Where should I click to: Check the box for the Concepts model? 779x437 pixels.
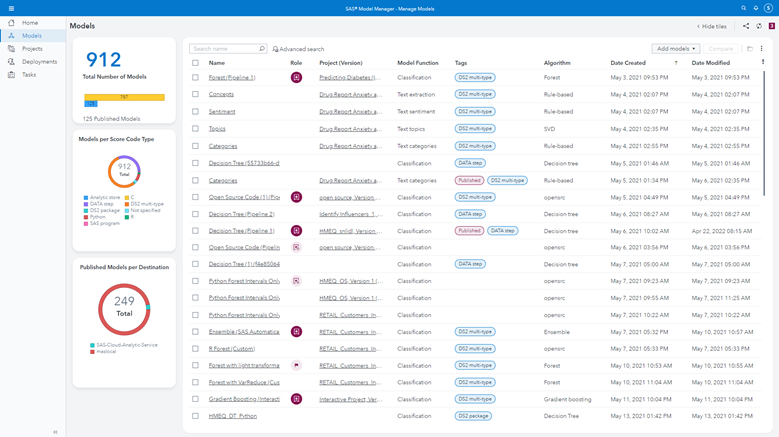point(196,94)
